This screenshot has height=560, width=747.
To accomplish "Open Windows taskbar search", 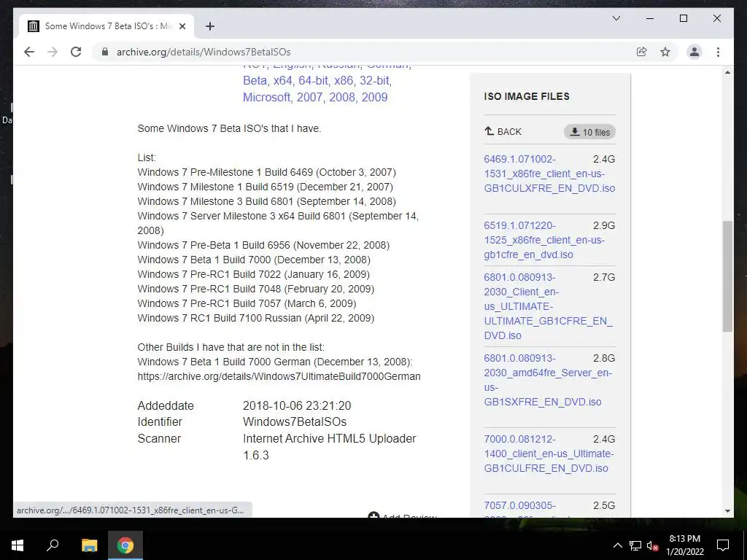I will (53, 545).
